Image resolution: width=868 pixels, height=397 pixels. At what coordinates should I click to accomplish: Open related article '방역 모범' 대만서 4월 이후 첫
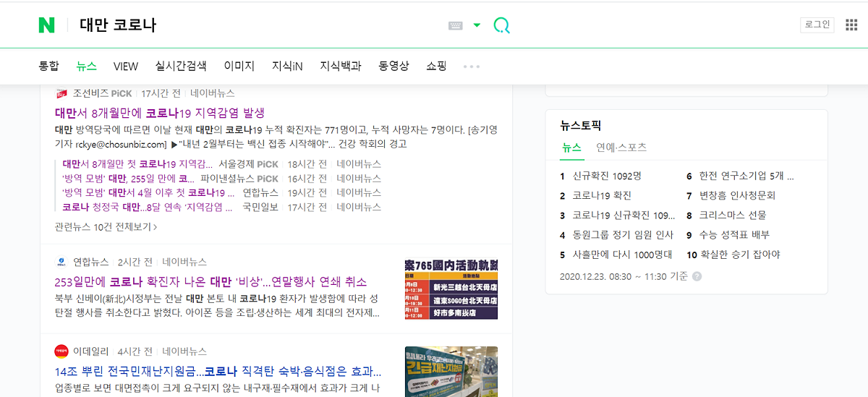coord(148,192)
